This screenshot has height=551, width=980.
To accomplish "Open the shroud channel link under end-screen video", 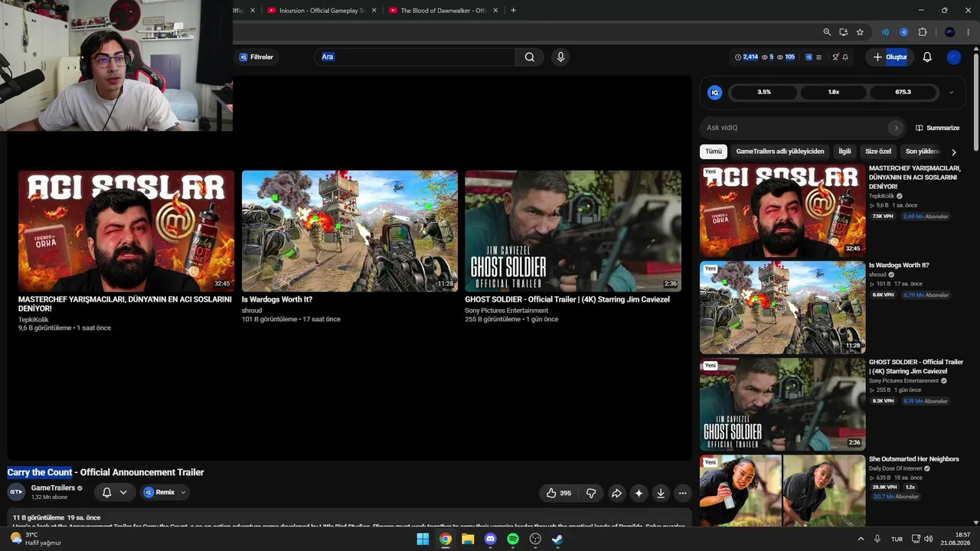I will pos(252,311).
